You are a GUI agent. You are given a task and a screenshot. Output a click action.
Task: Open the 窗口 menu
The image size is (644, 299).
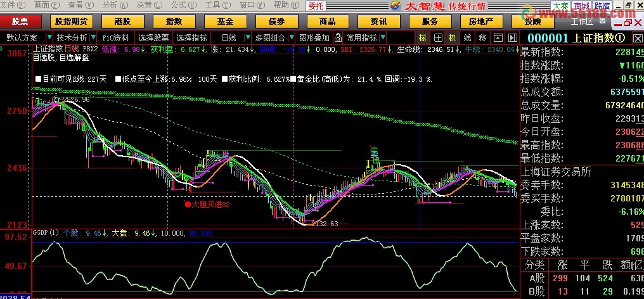point(252,5)
